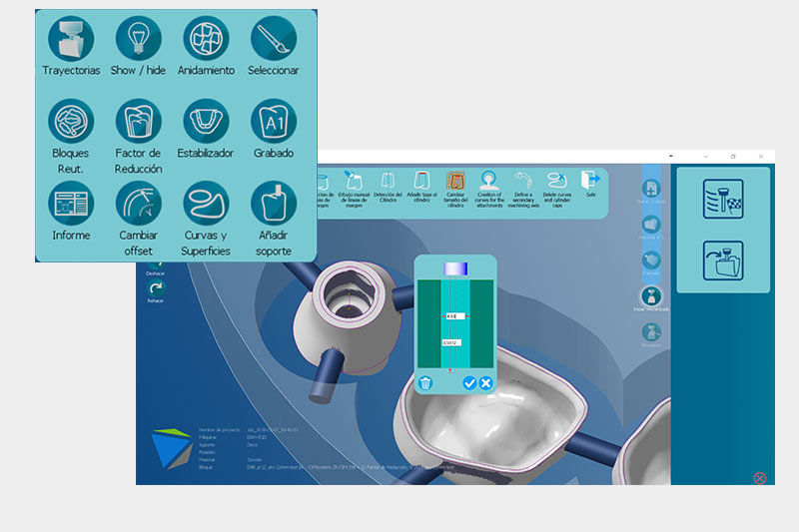Open Curvas y Superficies tool
Screen dimensions: 799x532
(206, 204)
